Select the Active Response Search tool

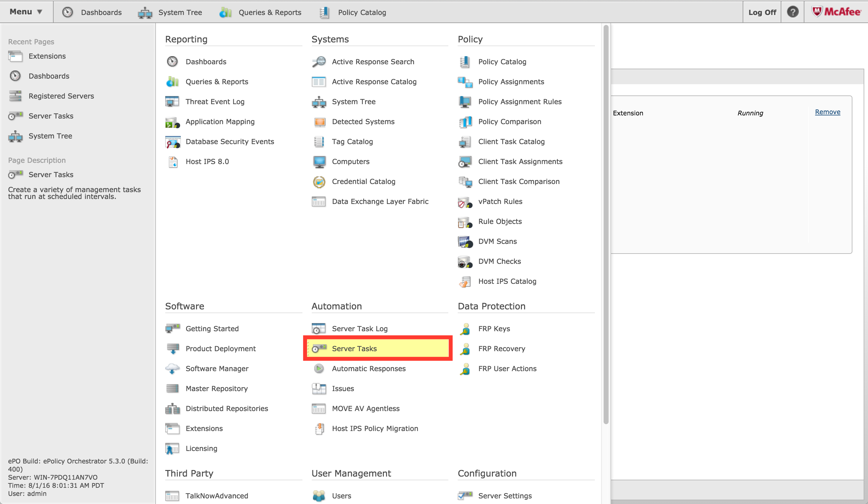pos(373,62)
